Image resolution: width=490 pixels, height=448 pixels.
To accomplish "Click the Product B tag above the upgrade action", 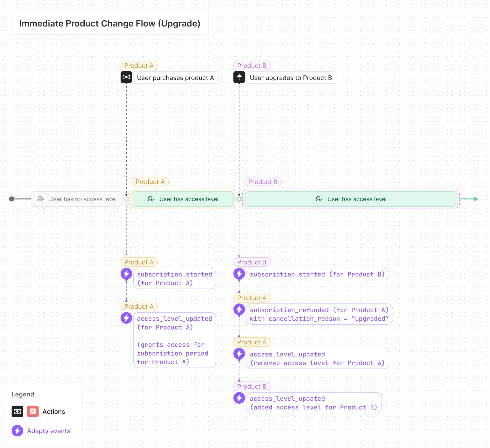I will point(252,66).
